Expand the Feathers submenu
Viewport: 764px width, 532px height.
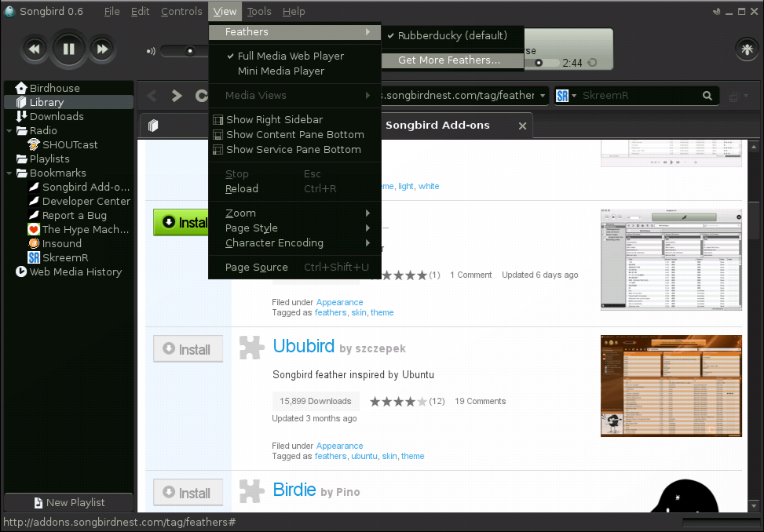click(x=294, y=32)
